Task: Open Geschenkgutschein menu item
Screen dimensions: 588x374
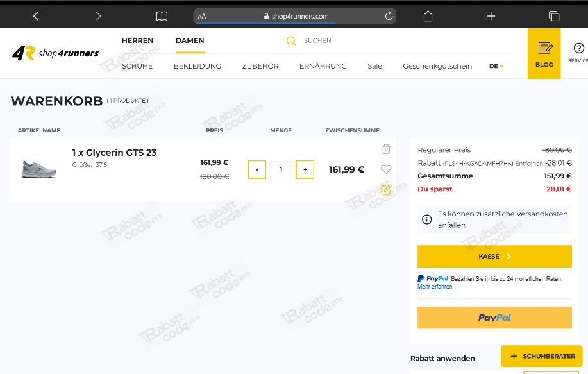Action: (x=437, y=66)
